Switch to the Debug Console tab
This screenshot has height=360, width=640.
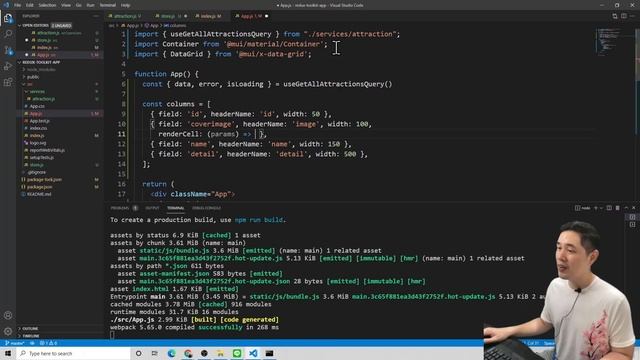tap(206, 208)
